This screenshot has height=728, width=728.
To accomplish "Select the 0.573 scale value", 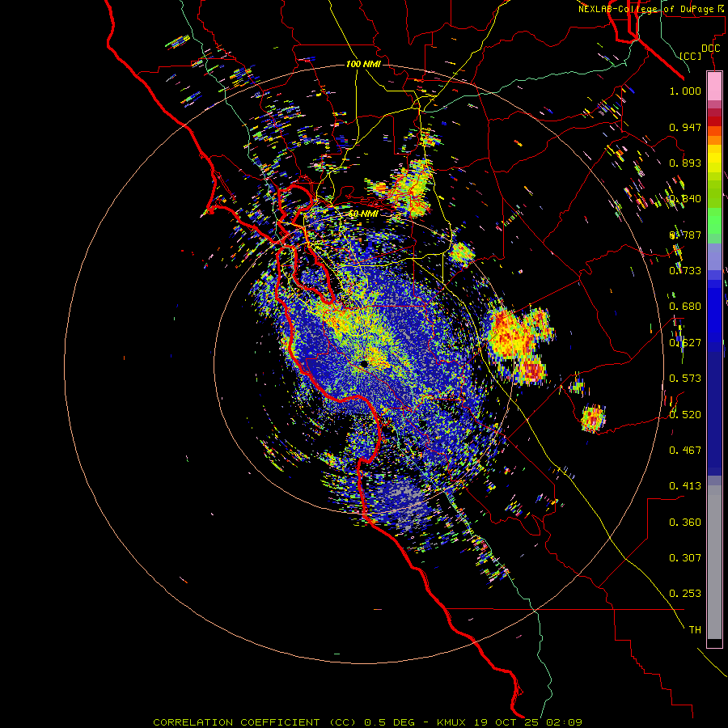I will 685,379.
